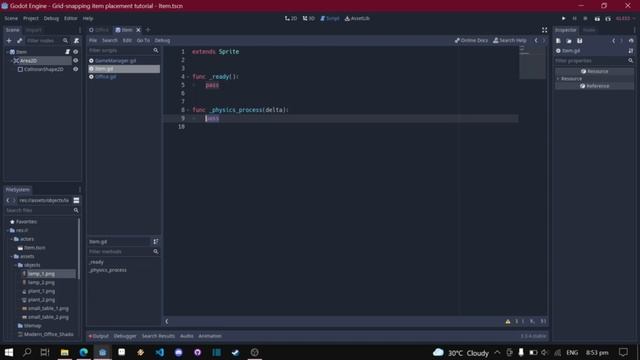Select the CollisionShape2D node
This screenshot has width=640, height=360.
[44, 69]
